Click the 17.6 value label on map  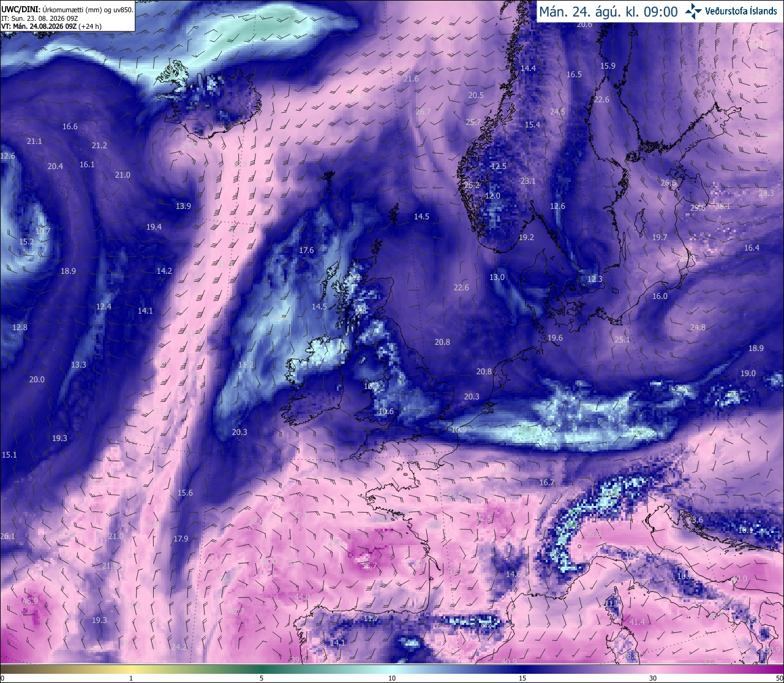(306, 251)
